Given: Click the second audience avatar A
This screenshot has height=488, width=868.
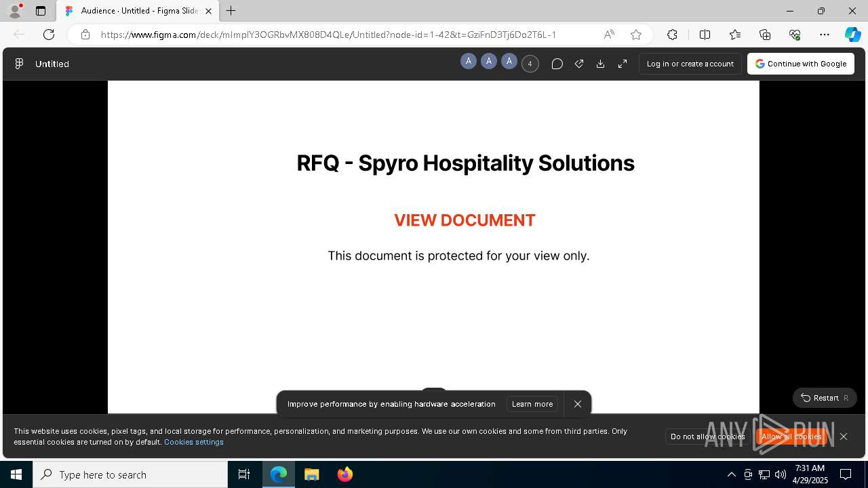Looking at the screenshot, I should coord(488,62).
